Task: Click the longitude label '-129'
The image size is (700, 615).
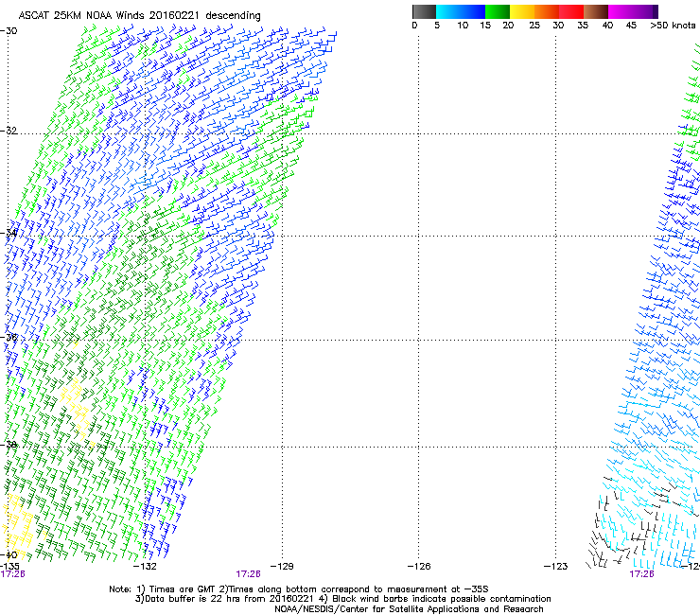Action: pyautogui.click(x=282, y=567)
